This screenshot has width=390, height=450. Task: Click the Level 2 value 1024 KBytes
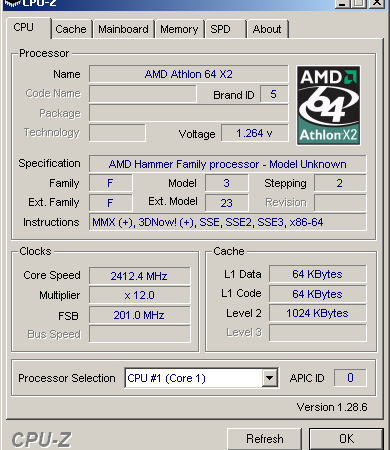pyautogui.click(x=318, y=313)
